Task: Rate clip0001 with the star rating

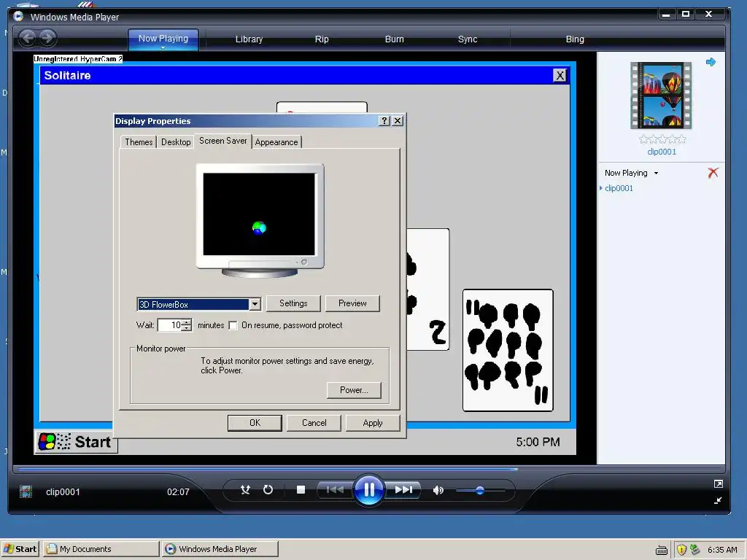Action: [662, 139]
